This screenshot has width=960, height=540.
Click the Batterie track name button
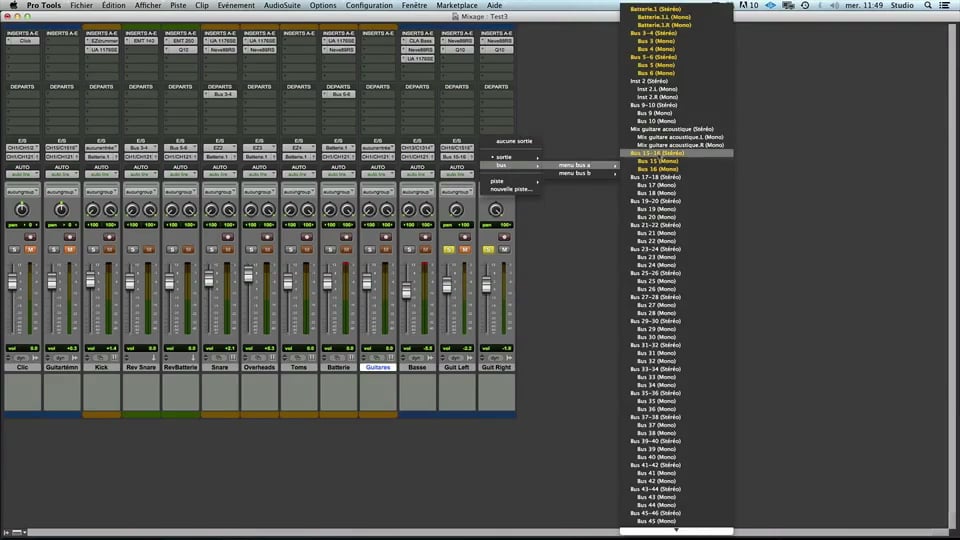point(339,367)
